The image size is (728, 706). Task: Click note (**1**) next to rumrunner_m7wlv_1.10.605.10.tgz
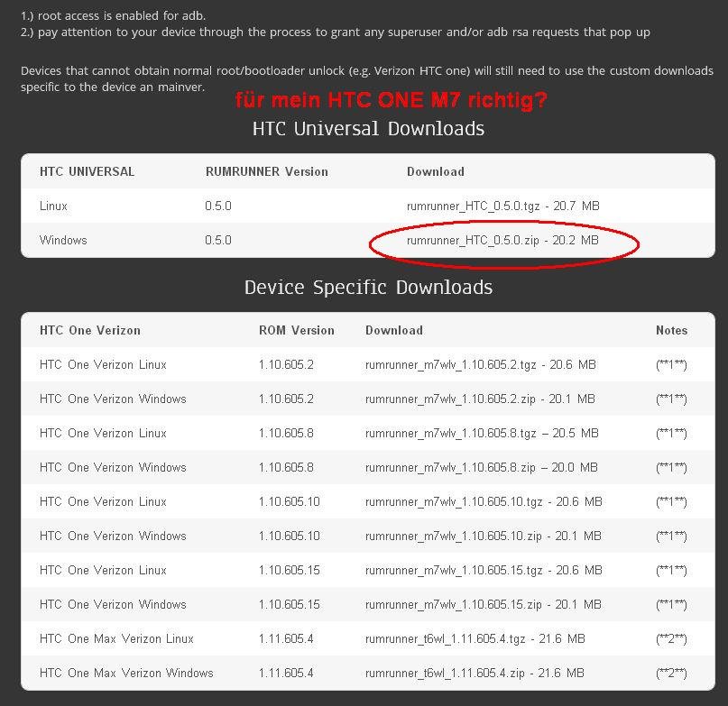coord(671,502)
